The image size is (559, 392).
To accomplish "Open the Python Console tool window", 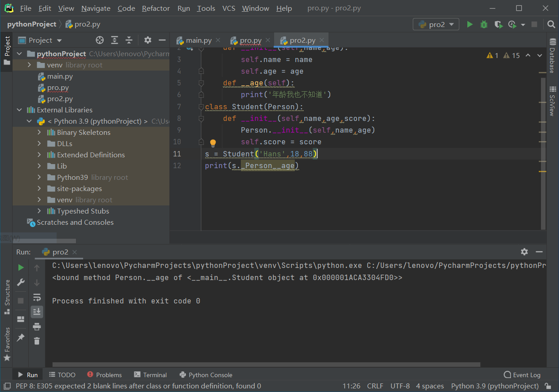I will (206, 375).
